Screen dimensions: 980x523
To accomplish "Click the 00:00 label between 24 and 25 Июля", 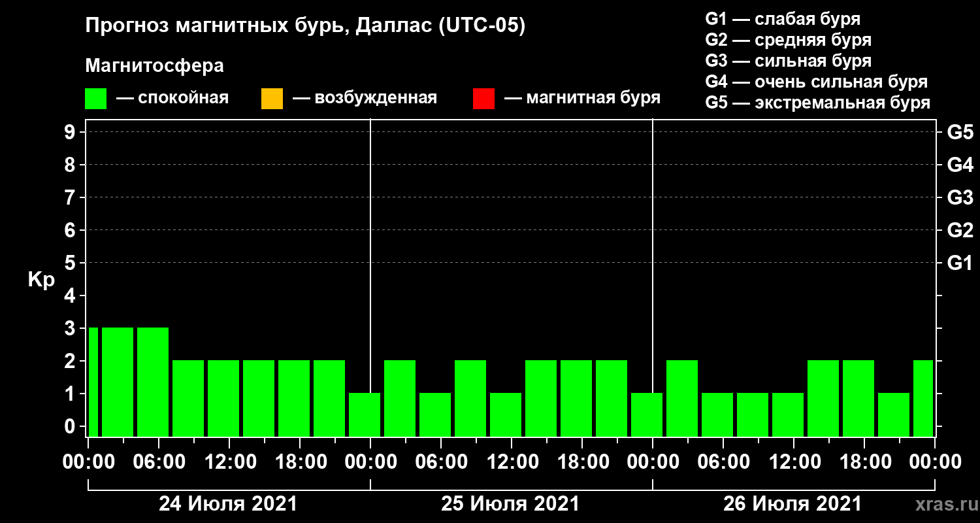I will (370, 462).
